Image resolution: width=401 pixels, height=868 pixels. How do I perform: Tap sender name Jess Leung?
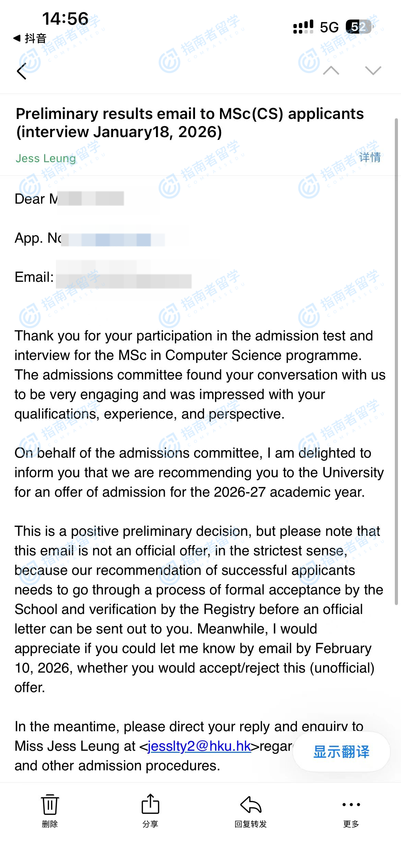[x=46, y=158]
